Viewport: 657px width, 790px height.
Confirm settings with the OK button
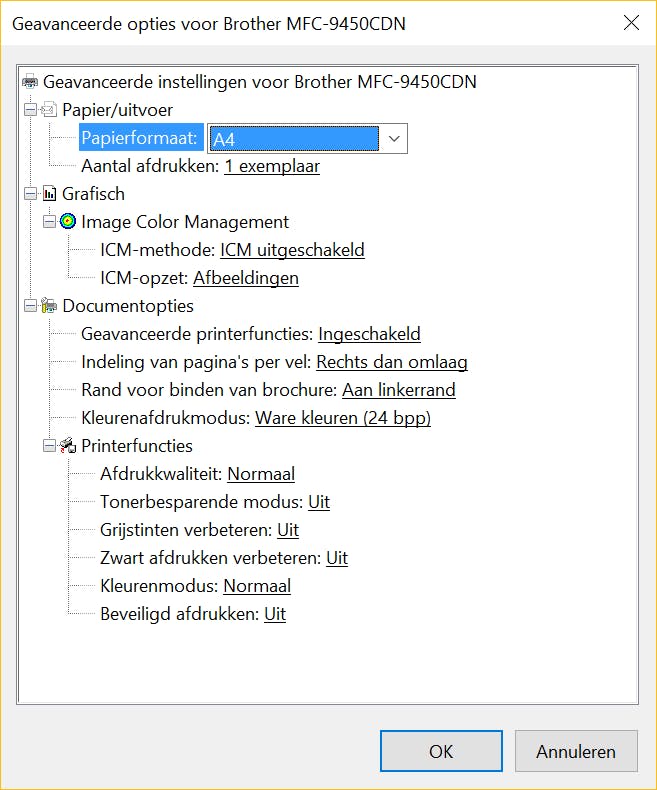(x=441, y=751)
